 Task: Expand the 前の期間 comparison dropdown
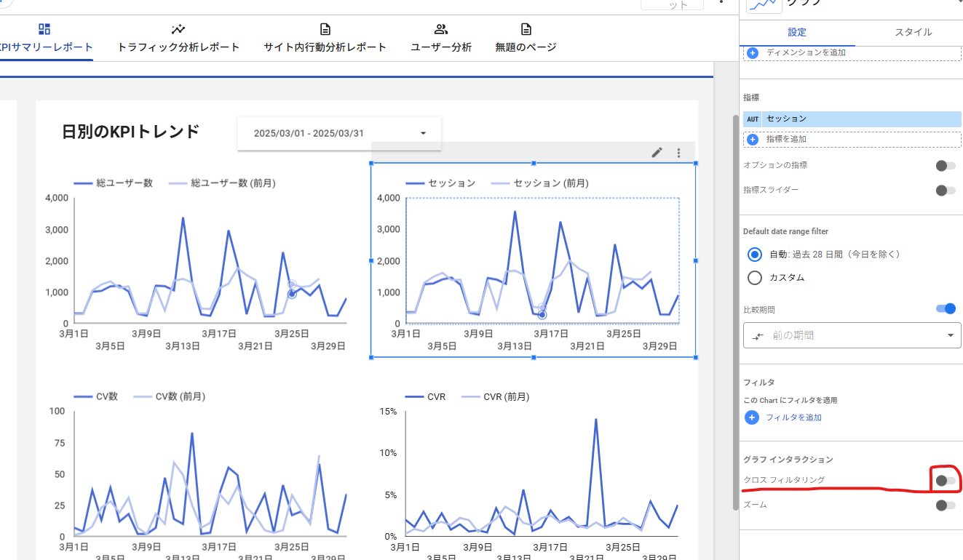(852, 335)
